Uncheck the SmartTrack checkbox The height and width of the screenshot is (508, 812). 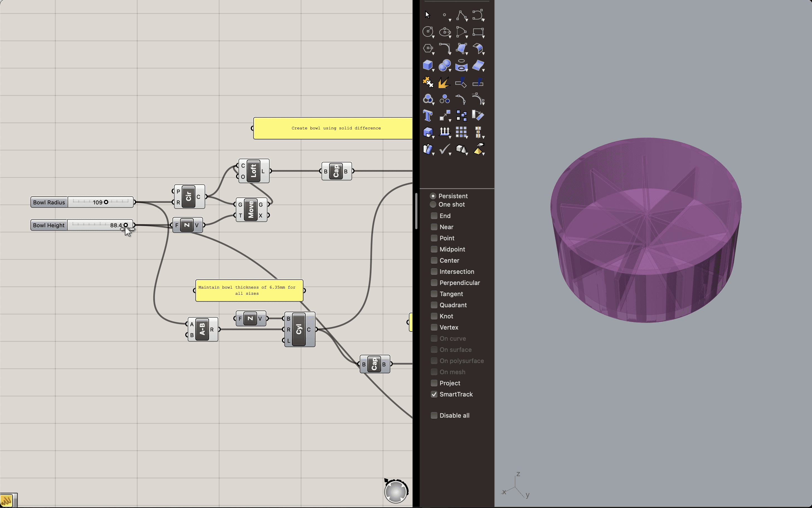434,395
